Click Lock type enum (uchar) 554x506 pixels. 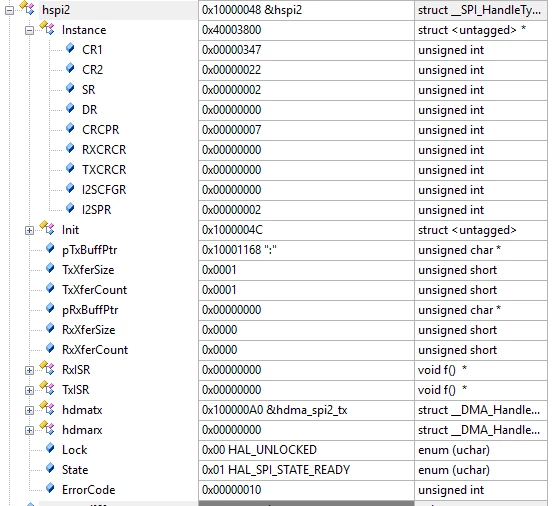(454, 450)
